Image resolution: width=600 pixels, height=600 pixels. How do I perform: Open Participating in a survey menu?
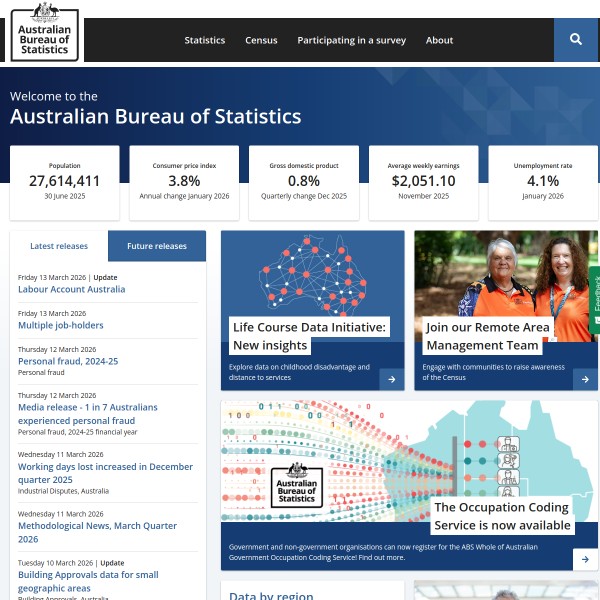point(351,41)
